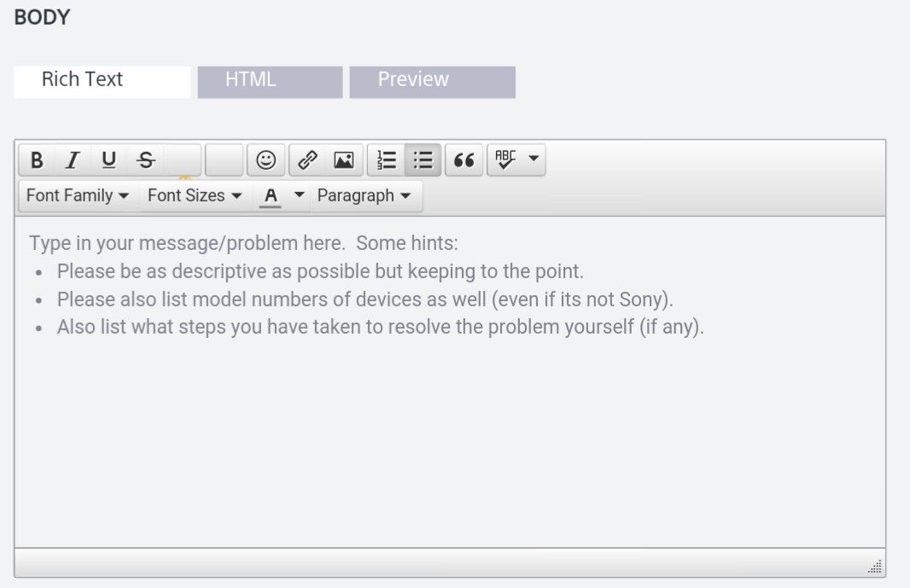
Task: Open spellcheck language options arrow
Action: tap(534, 160)
